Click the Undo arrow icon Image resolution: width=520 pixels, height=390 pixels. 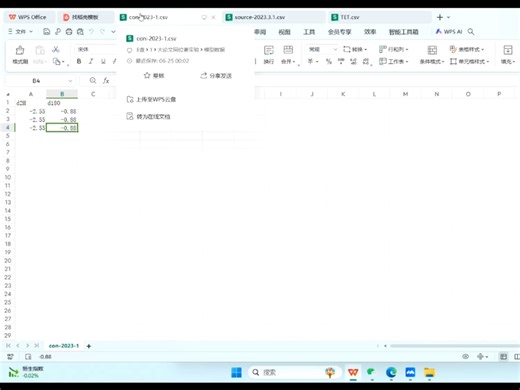(91, 32)
